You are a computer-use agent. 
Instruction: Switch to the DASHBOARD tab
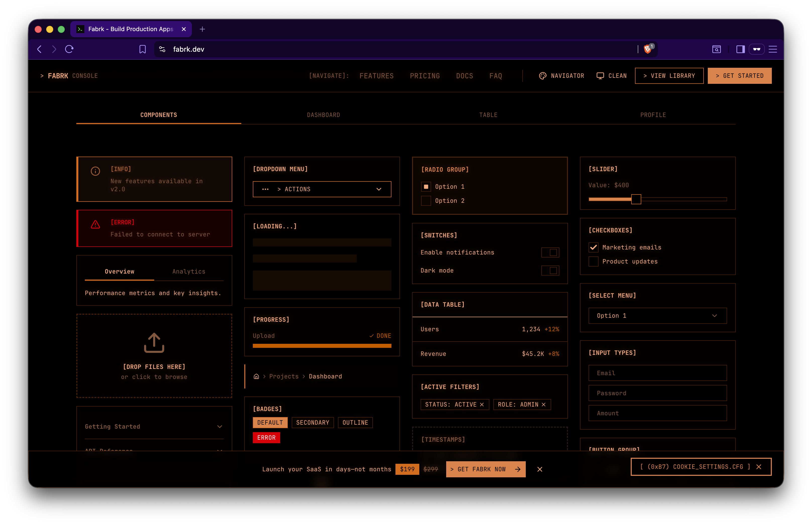[323, 115]
